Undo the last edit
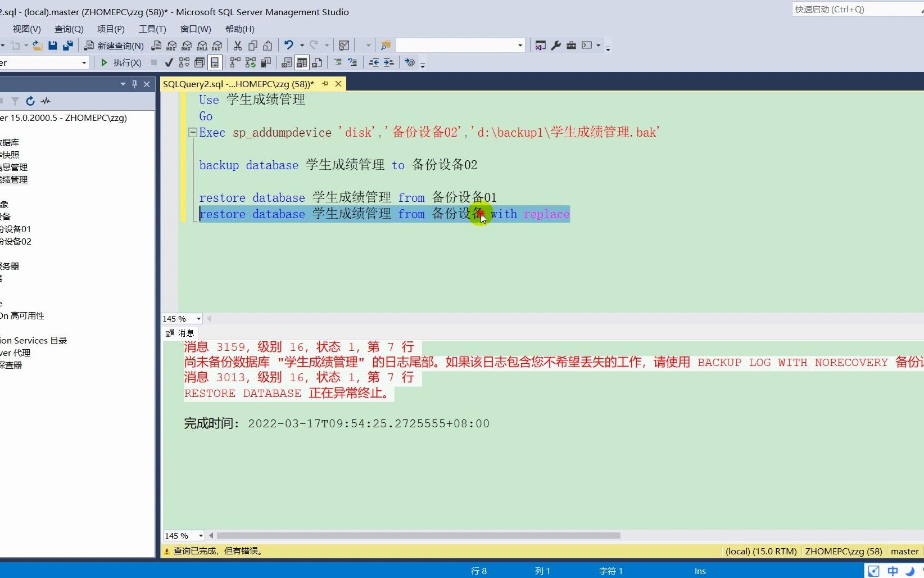Screen dimensions: 924x578 coord(289,45)
